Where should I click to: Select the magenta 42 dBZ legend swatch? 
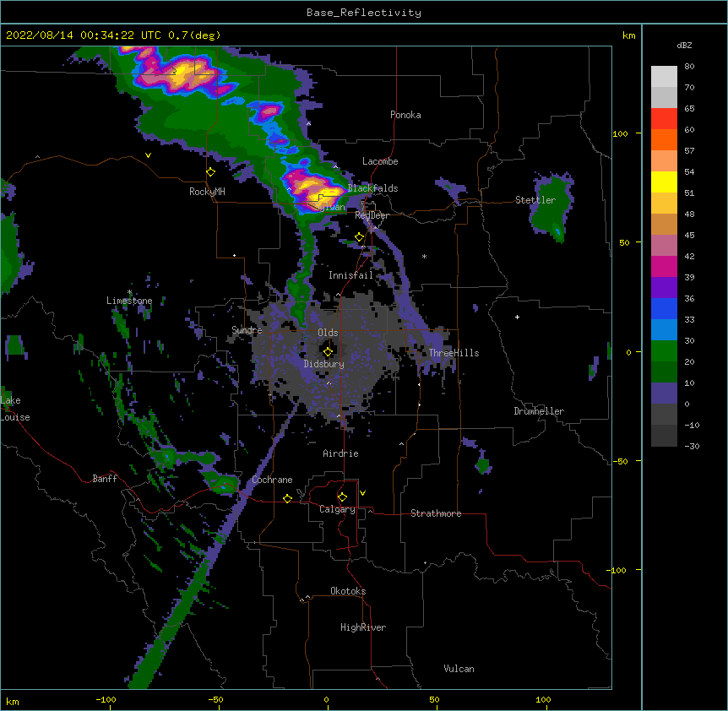pos(664,266)
